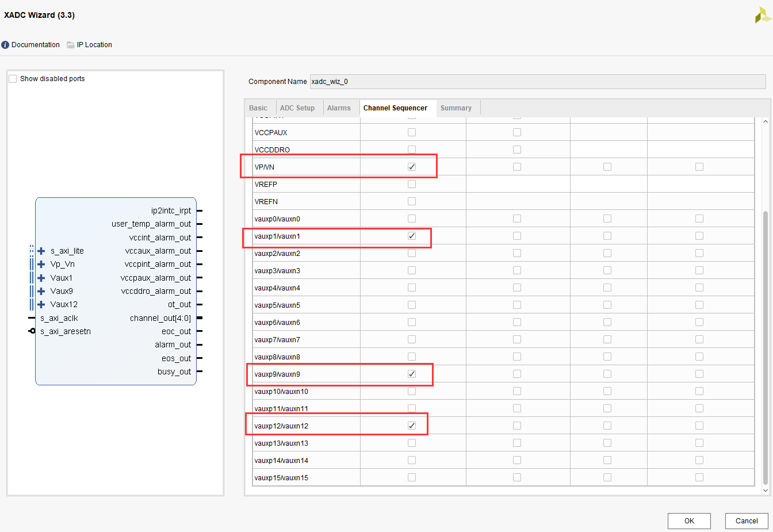The image size is (773, 532).
Task: Click the s_axi_aclk port label
Action: [x=59, y=318]
